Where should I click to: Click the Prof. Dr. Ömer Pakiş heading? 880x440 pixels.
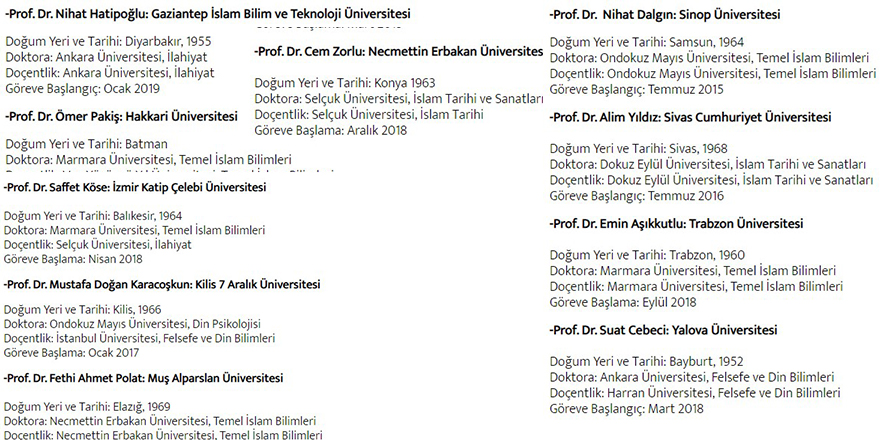pyautogui.click(x=114, y=116)
